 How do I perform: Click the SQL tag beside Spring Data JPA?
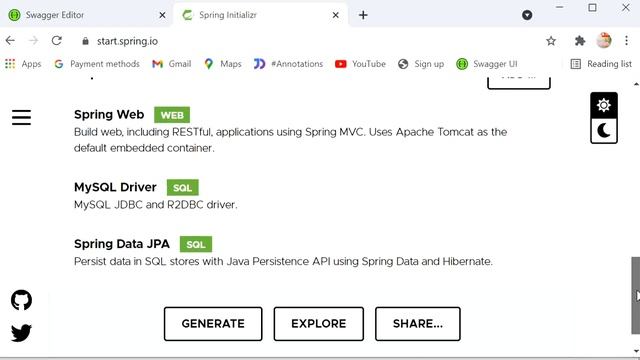196,244
